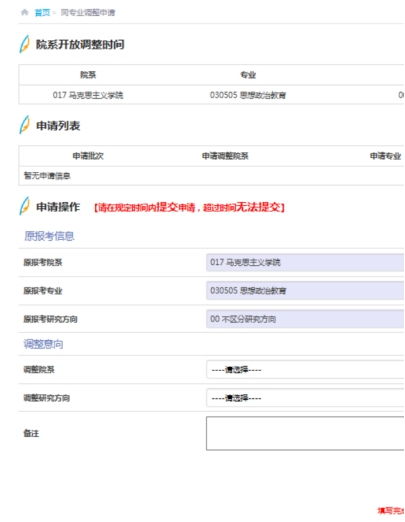Select the 院系 column header
The height and width of the screenshot is (522, 405).
[x=88, y=75]
